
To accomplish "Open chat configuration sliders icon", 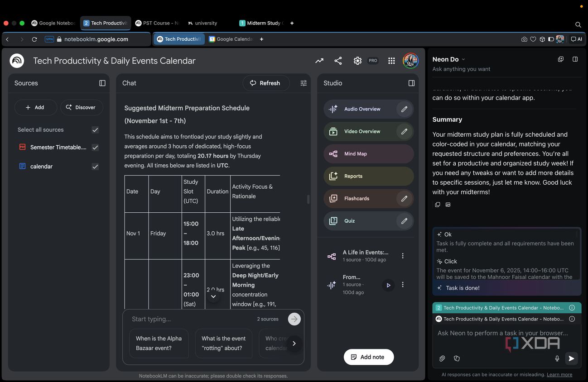I will coord(304,83).
